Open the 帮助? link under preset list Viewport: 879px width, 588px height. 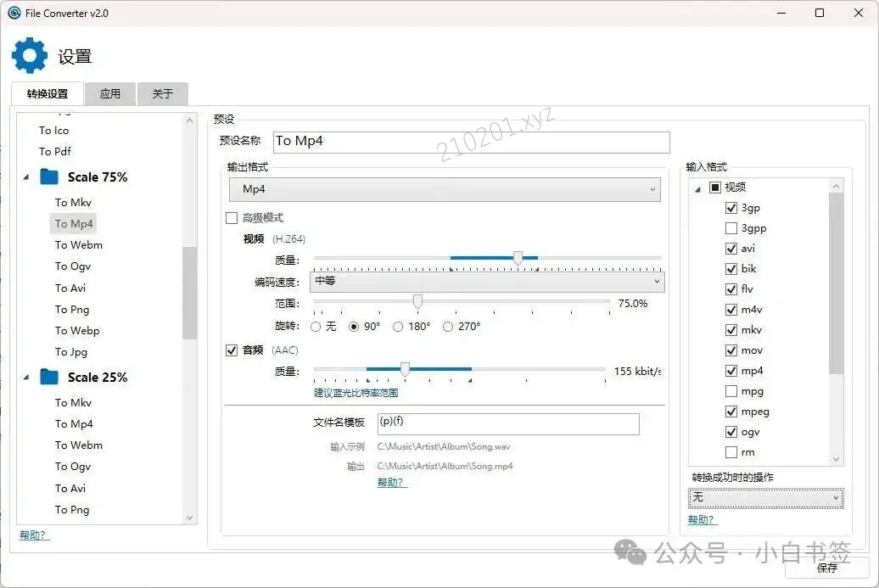click(x=34, y=535)
